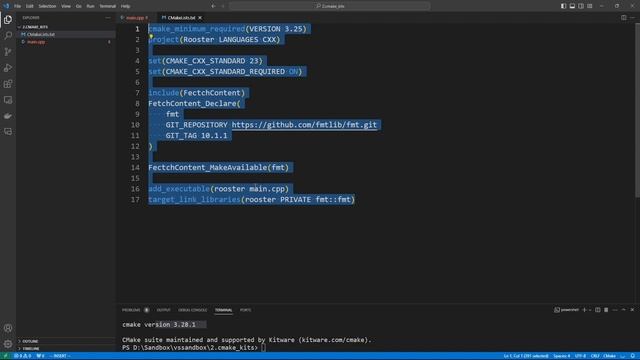Image resolution: width=640 pixels, height=360 pixels.
Task: Change the CRLF end of line sequence
Action: tap(595, 356)
